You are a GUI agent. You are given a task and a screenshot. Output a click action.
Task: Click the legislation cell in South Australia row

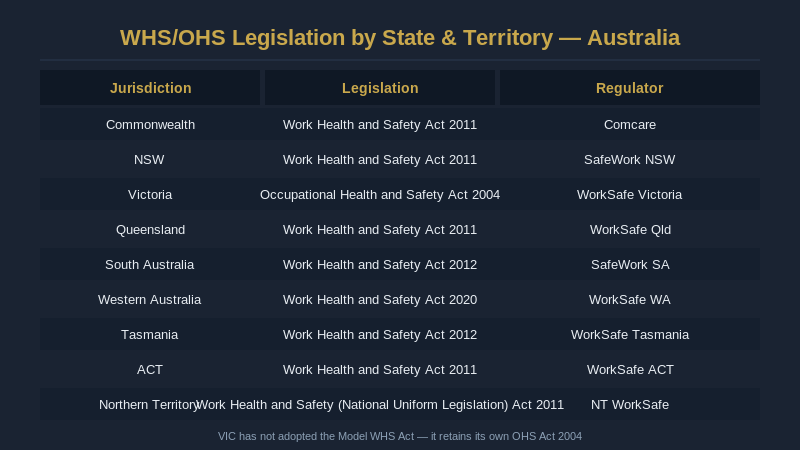point(380,265)
